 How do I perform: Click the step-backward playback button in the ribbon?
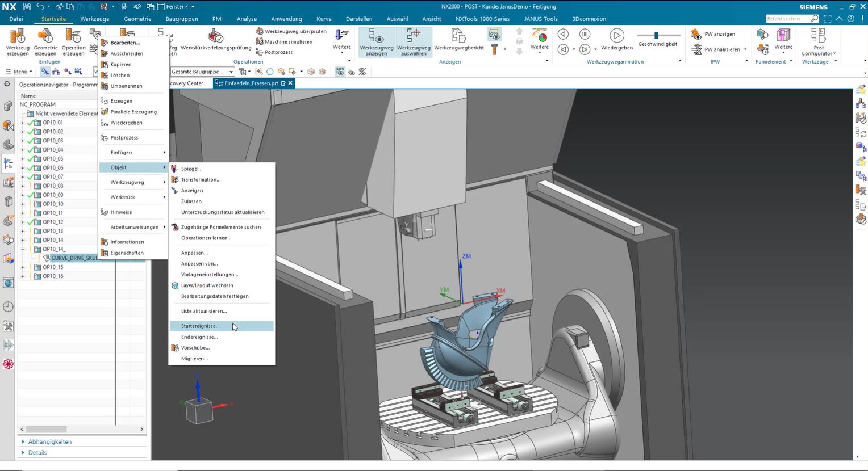[x=563, y=49]
